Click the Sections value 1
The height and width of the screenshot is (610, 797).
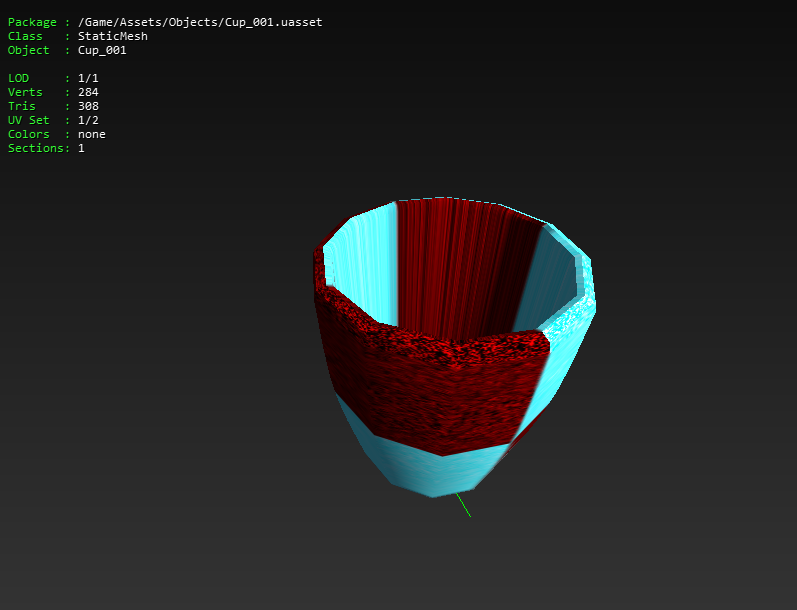click(x=81, y=148)
